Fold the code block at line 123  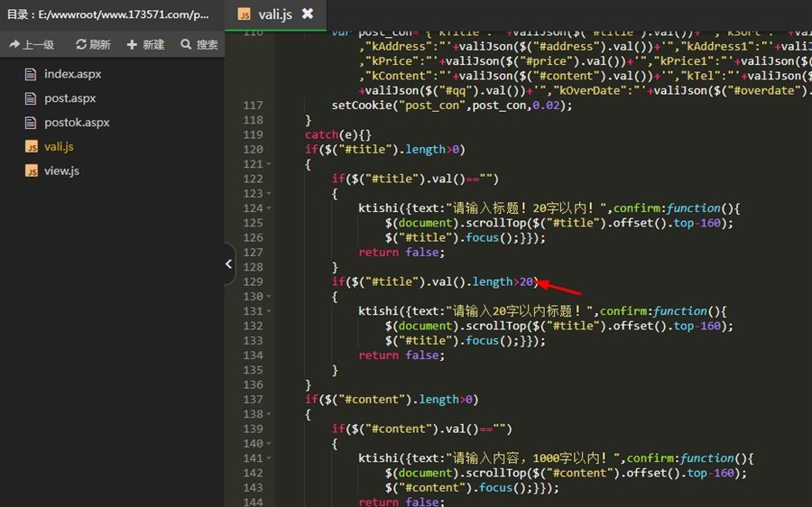(269, 194)
